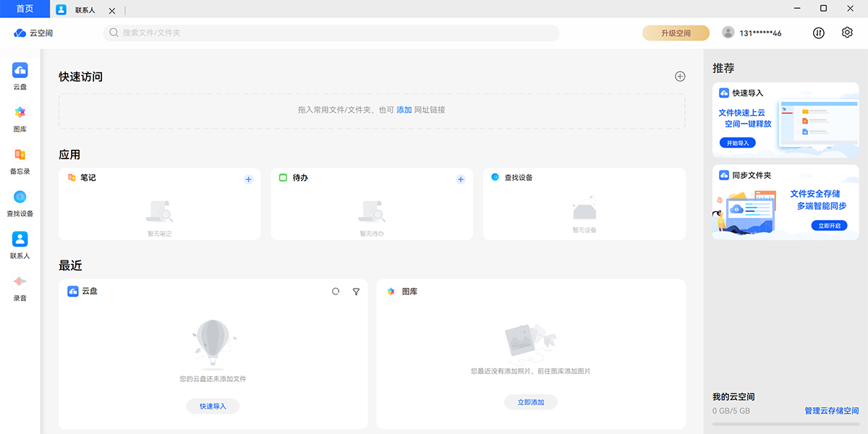Click the transfer pause icon in header
The height and width of the screenshot is (434, 868).
pyautogui.click(x=819, y=33)
